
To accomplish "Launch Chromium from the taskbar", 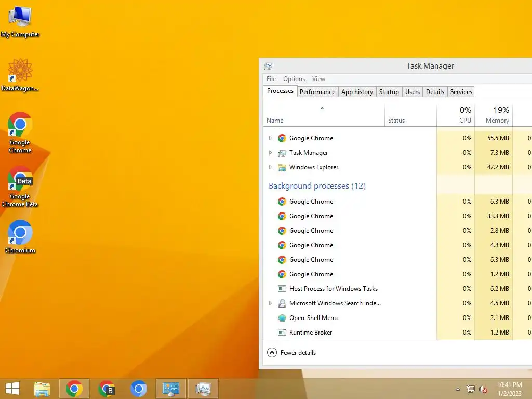I will click(138, 389).
